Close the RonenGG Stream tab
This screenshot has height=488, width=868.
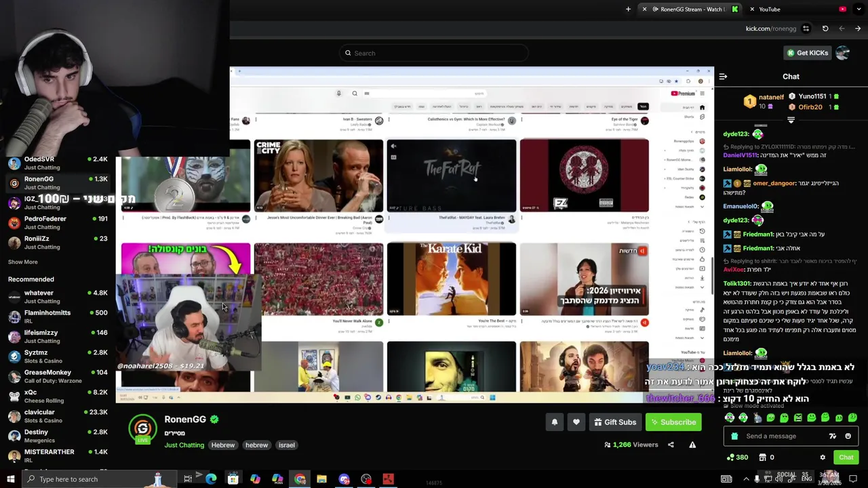tap(644, 9)
